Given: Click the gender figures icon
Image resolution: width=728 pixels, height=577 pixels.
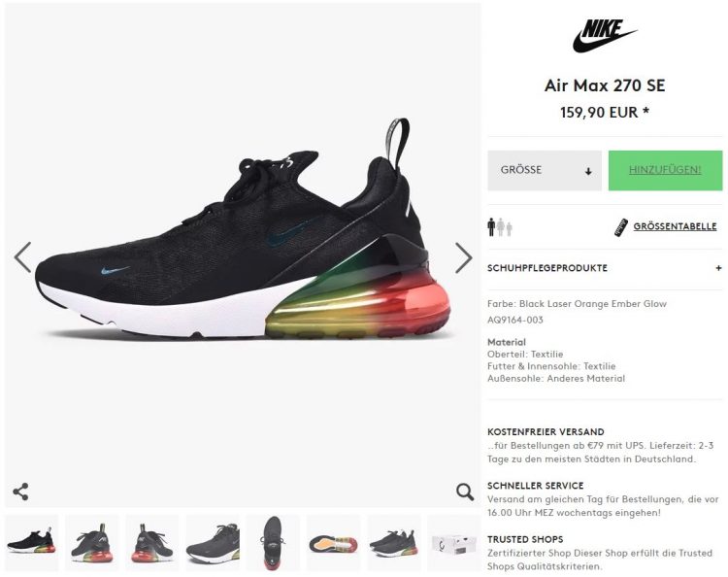Looking at the screenshot, I should [500, 227].
